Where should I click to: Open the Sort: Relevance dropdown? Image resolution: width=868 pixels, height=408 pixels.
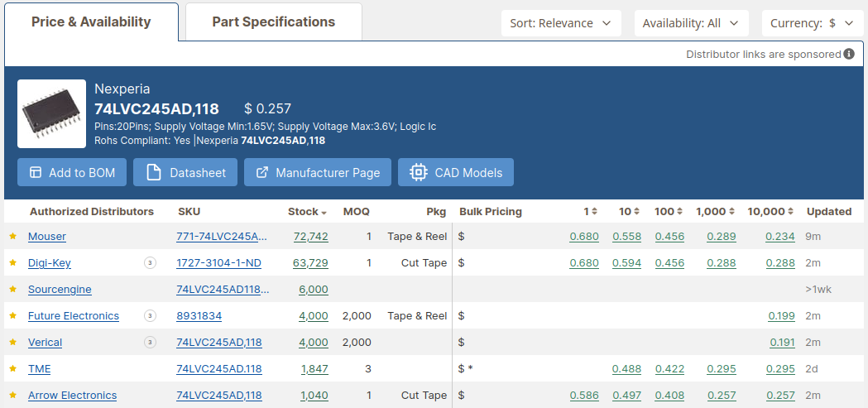pos(561,23)
